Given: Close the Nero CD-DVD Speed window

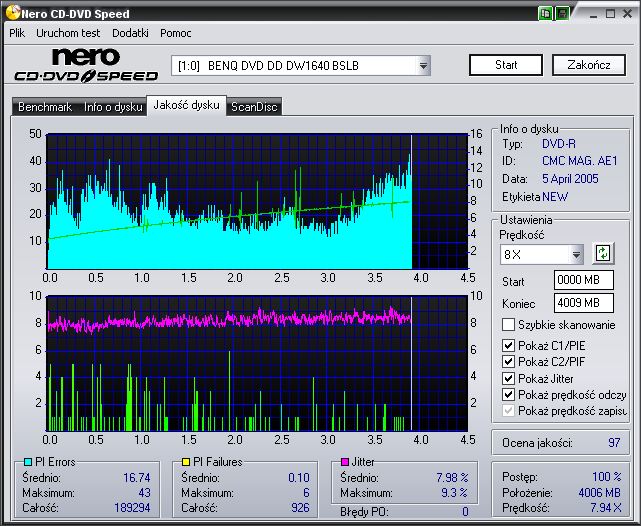Looking at the screenshot, I should (x=628, y=14).
